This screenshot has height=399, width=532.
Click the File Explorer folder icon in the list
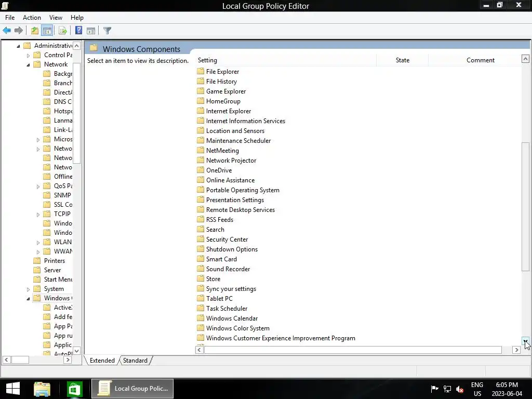(201, 71)
